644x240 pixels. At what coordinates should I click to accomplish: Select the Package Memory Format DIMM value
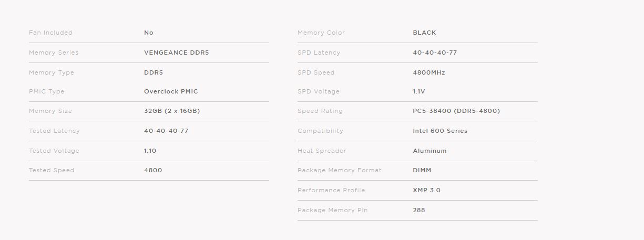(422, 170)
